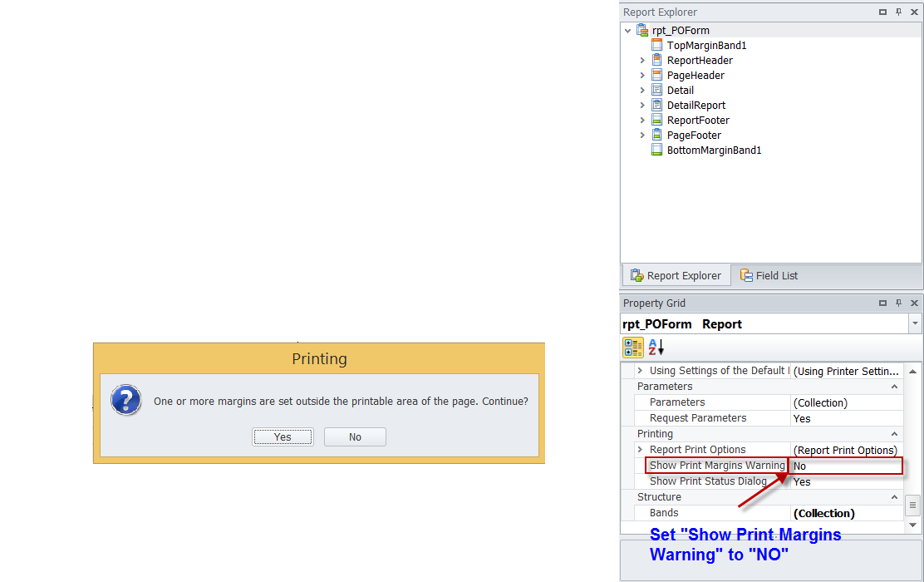Click the Property Grid scrollbar down arrow
The height and width of the screenshot is (582, 924).
point(912,525)
